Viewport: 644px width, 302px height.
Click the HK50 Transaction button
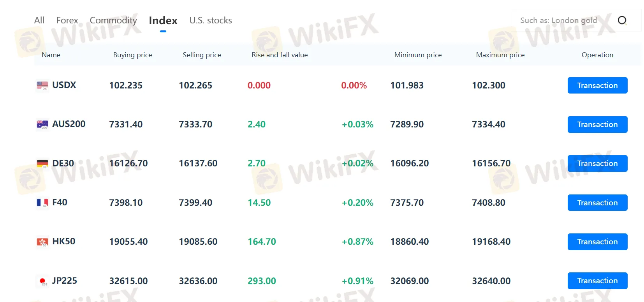597,242
